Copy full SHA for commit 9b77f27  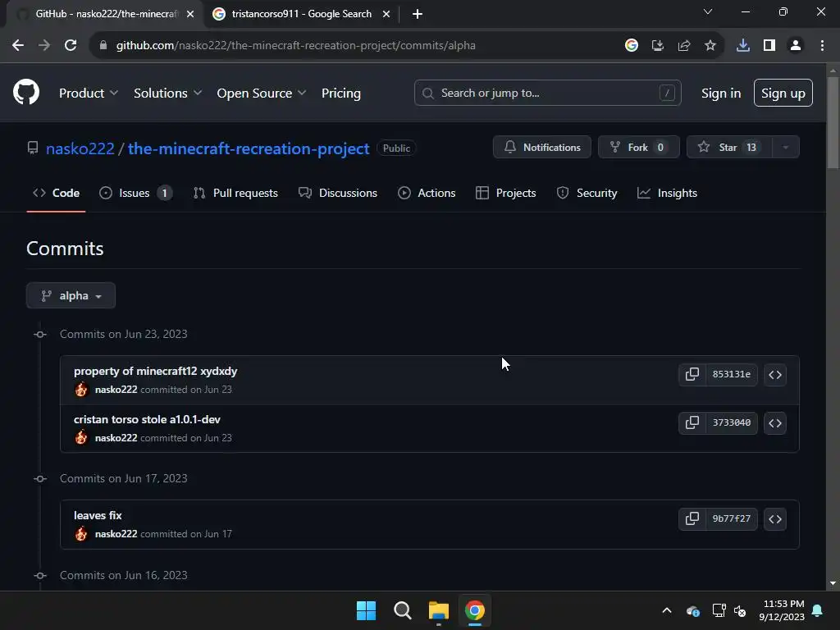point(692,518)
